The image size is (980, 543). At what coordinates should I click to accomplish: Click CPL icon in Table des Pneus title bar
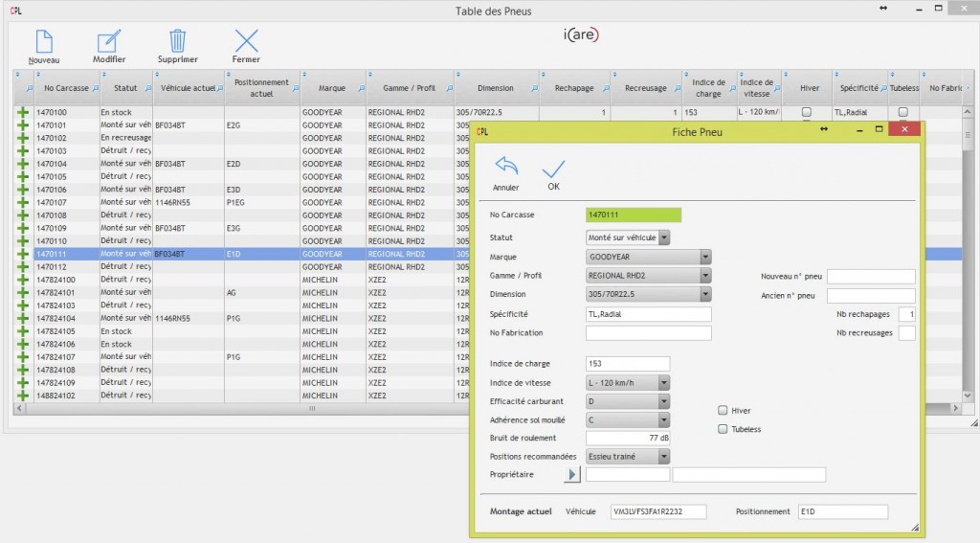(x=15, y=10)
